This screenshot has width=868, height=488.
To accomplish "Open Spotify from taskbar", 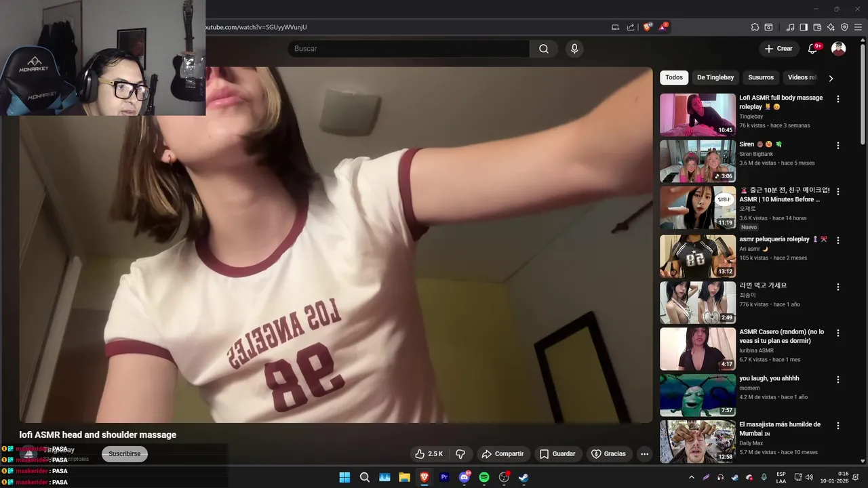I will pos(484,477).
